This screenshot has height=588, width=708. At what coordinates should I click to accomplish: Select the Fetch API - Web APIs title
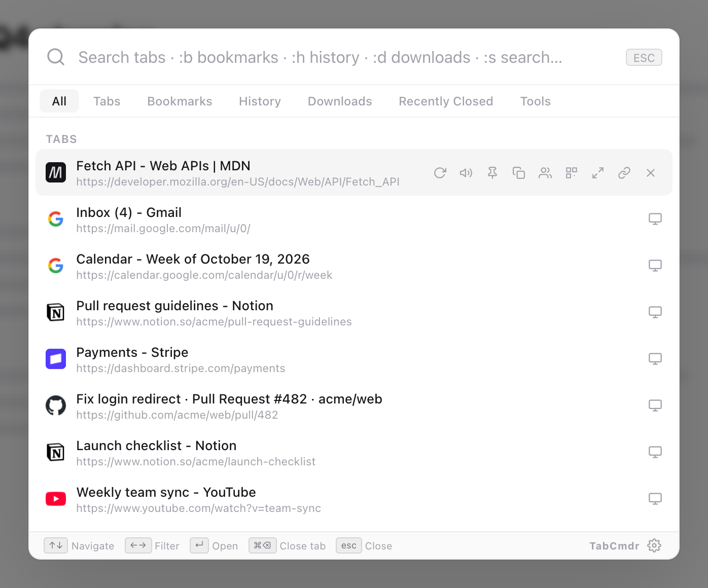[163, 166]
